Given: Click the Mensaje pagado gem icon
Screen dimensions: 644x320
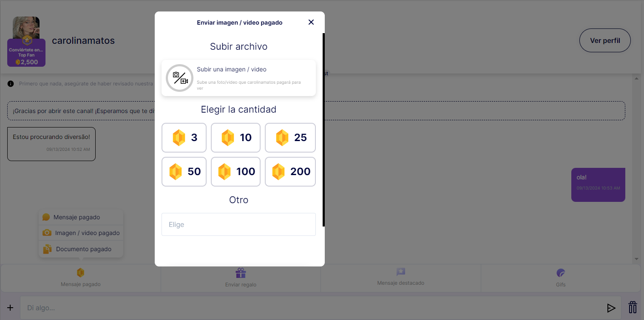Looking at the screenshot, I should coord(80,273).
